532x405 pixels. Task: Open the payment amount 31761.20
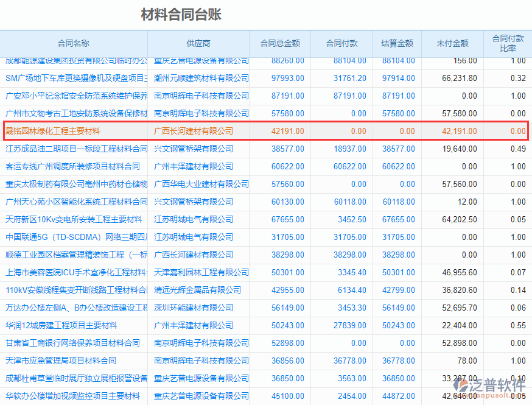click(x=349, y=78)
